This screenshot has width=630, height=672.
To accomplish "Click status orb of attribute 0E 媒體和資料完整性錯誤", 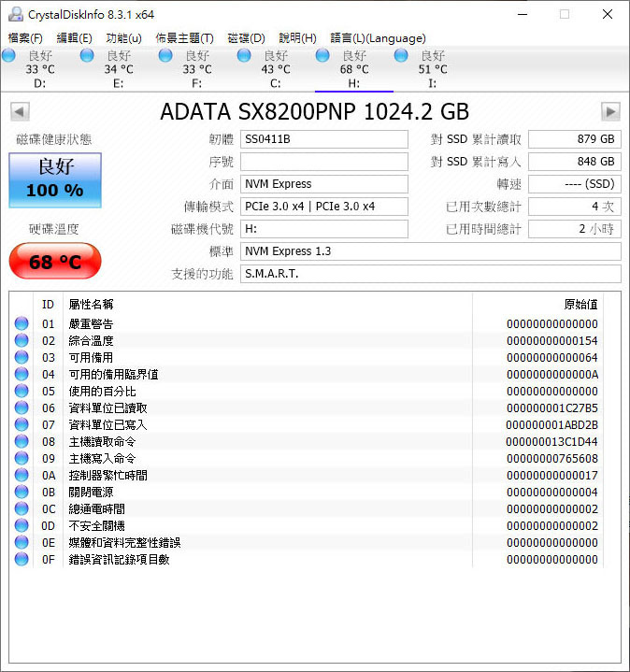I will [x=21, y=542].
